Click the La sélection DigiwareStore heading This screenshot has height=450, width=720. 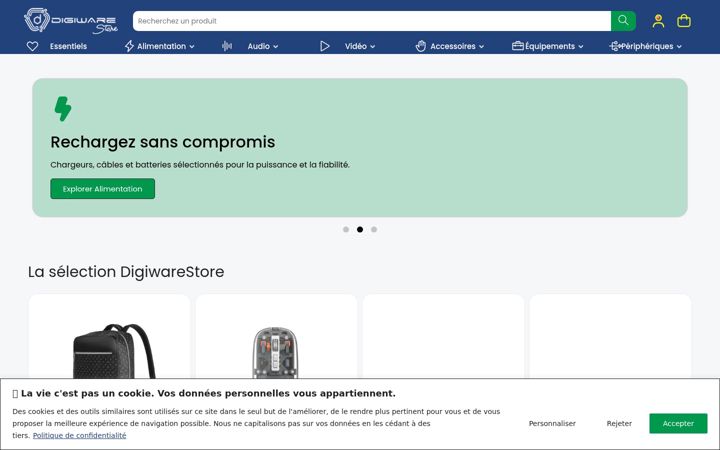pyautogui.click(x=126, y=271)
